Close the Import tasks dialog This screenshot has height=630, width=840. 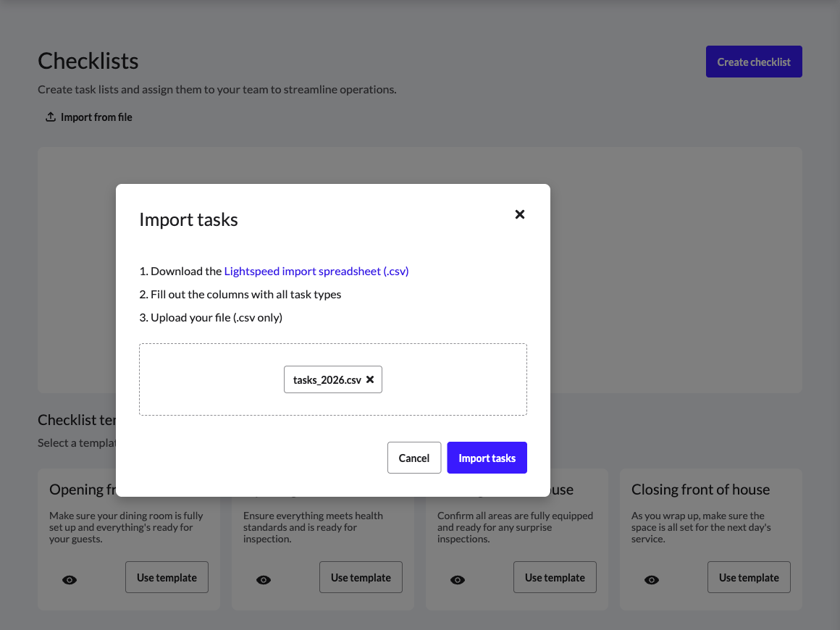click(x=519, y=214)
